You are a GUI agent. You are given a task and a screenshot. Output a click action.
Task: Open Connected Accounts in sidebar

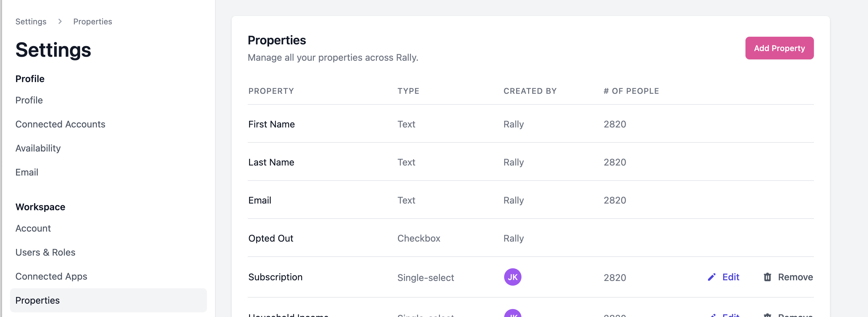coord(60,124)
